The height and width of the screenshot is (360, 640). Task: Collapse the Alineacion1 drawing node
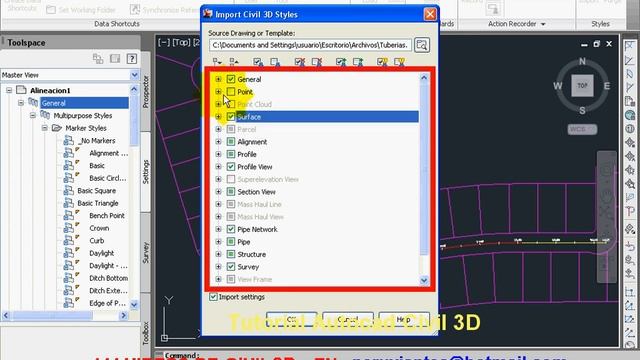coord(9,90)
